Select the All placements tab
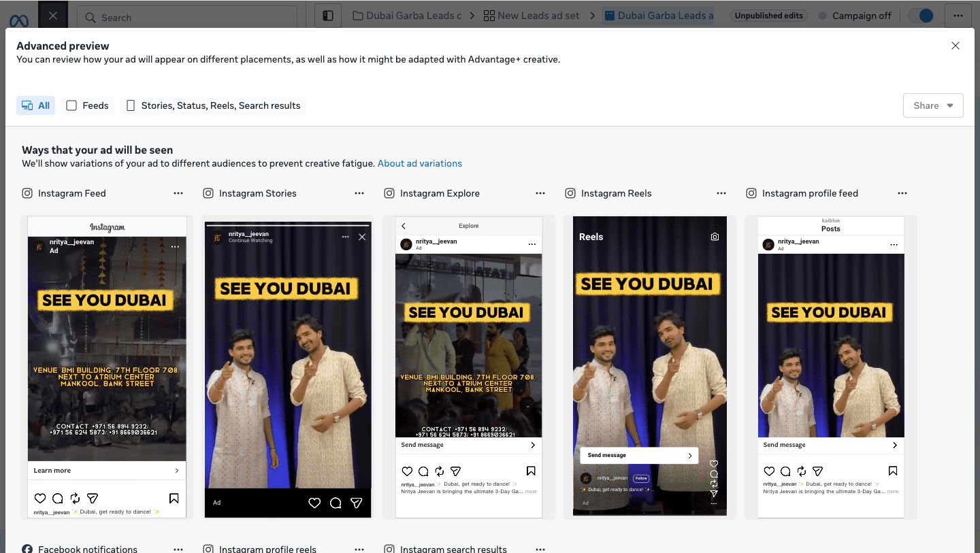Image resolution: width=980 pixels, height=553 pixels. [x=36, y=105]
